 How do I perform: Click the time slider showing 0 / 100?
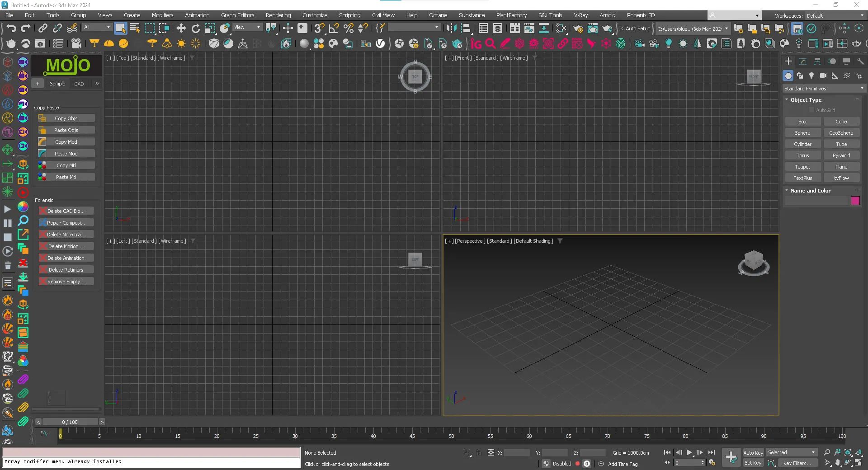pyautogui.click(x=70, y=422)
